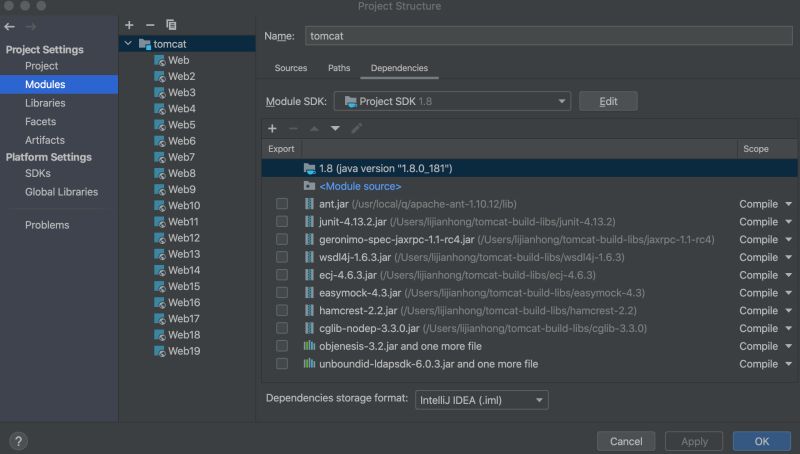800x454 pixels.
Task: Click the Module source folder icon
Action: [x=309, y=186]
